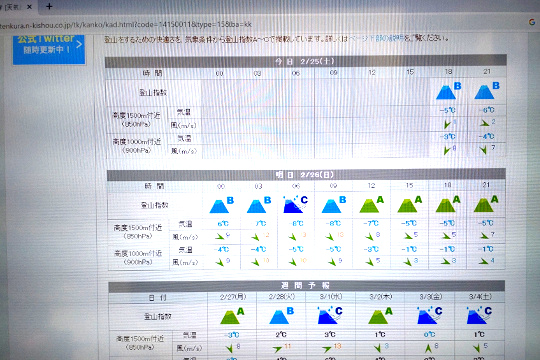Click the 2/28 Tuesday index B icon

(x=281, y=315)
